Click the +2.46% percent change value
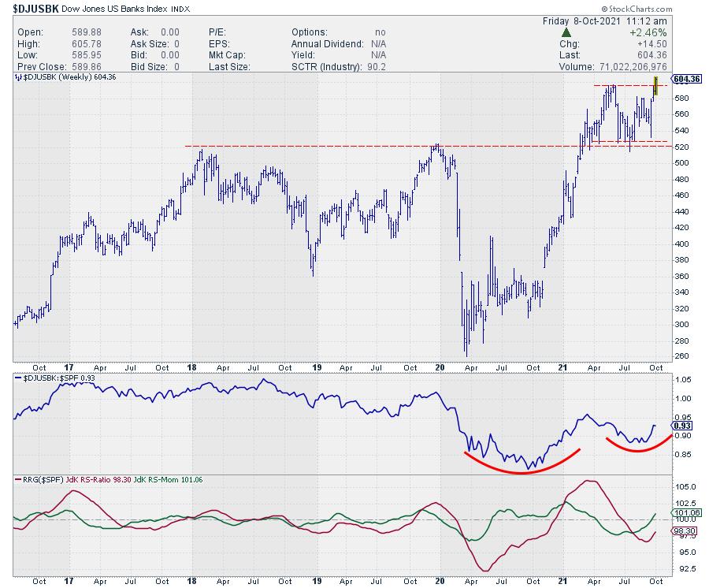Image resolution: width=709 pixels, height=588 pixels. pos(648,34)
